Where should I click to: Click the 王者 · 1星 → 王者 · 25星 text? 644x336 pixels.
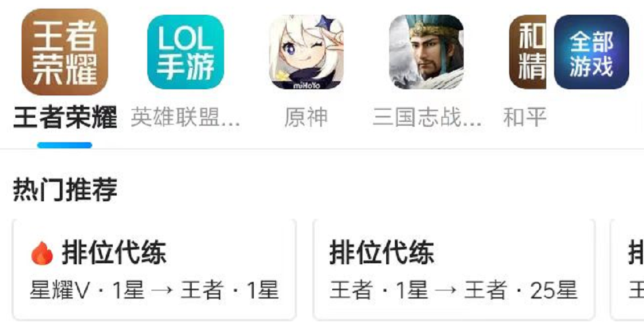[x=454, y=290]
